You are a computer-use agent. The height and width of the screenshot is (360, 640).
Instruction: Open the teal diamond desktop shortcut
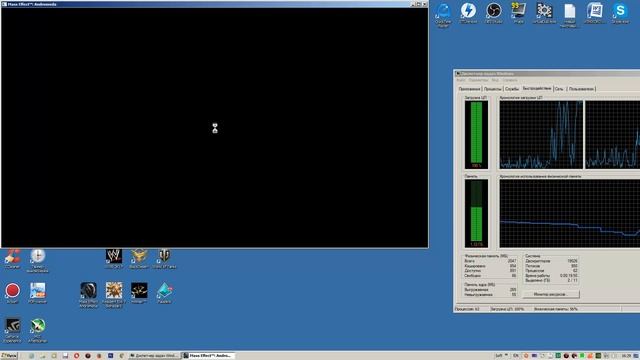point(164,293)
